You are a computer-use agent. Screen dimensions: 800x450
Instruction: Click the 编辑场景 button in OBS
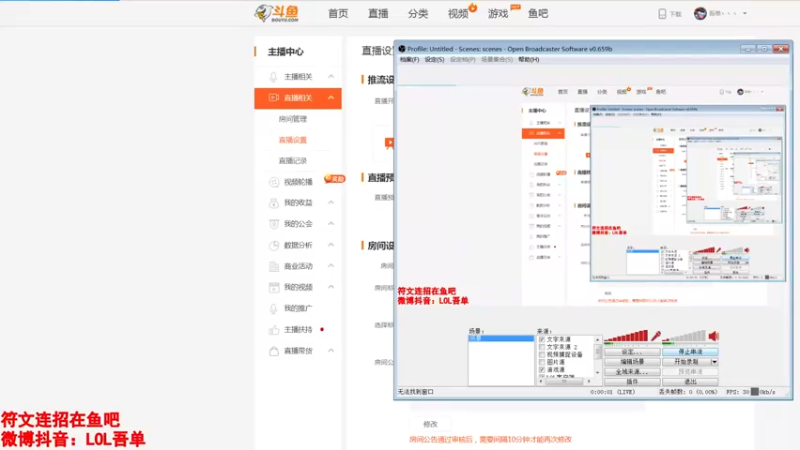tap(632, 362)
